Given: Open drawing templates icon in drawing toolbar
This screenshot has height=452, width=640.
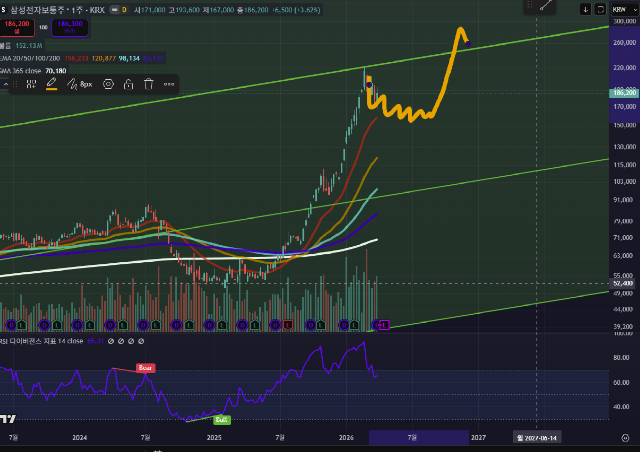Looking at the screenshot, I should coord(31,85).
